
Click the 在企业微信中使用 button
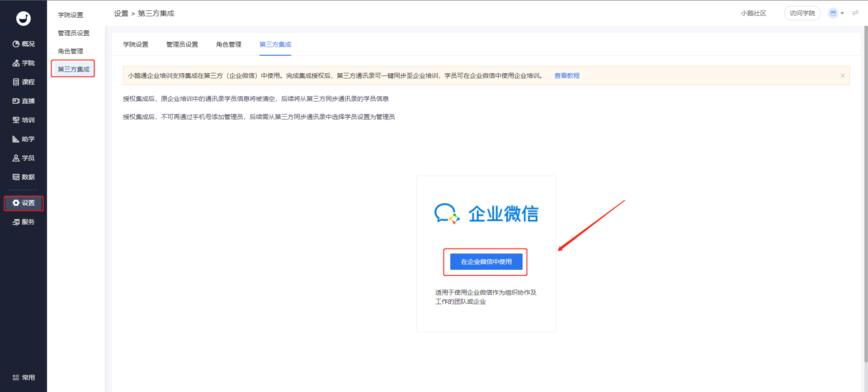click(x=486, y=262)
